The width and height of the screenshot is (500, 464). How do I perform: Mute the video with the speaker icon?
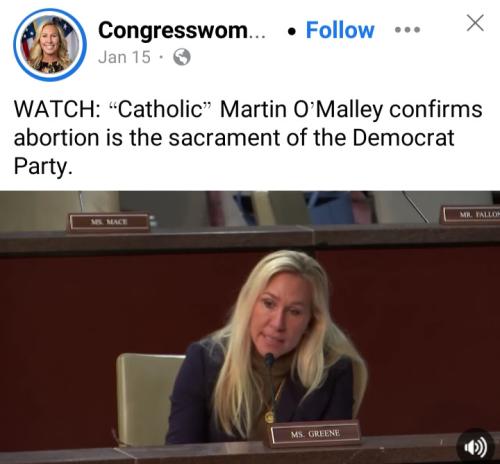coord(476,447)
